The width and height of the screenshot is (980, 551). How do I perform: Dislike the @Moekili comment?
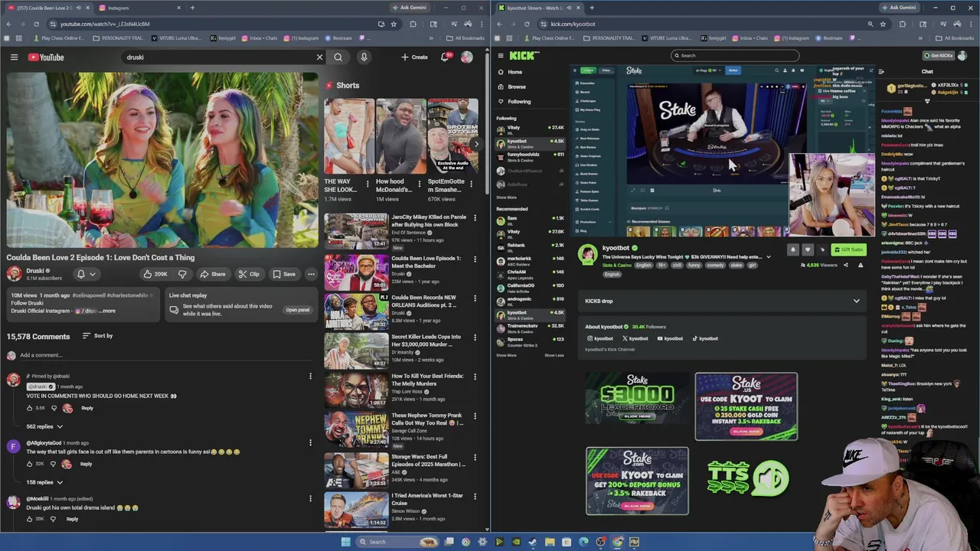click(53, 519)
